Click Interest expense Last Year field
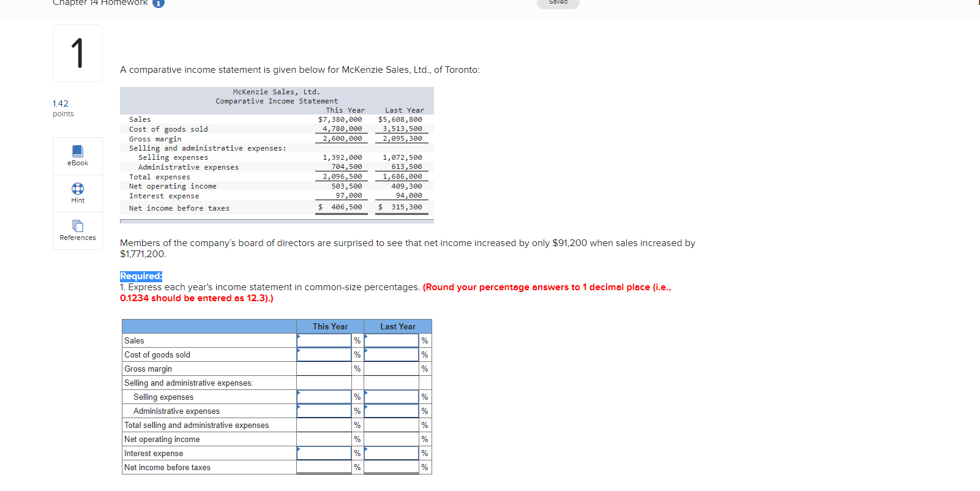Image resolution: width=980 pixels, height=491 pixels. pos(391,453)
